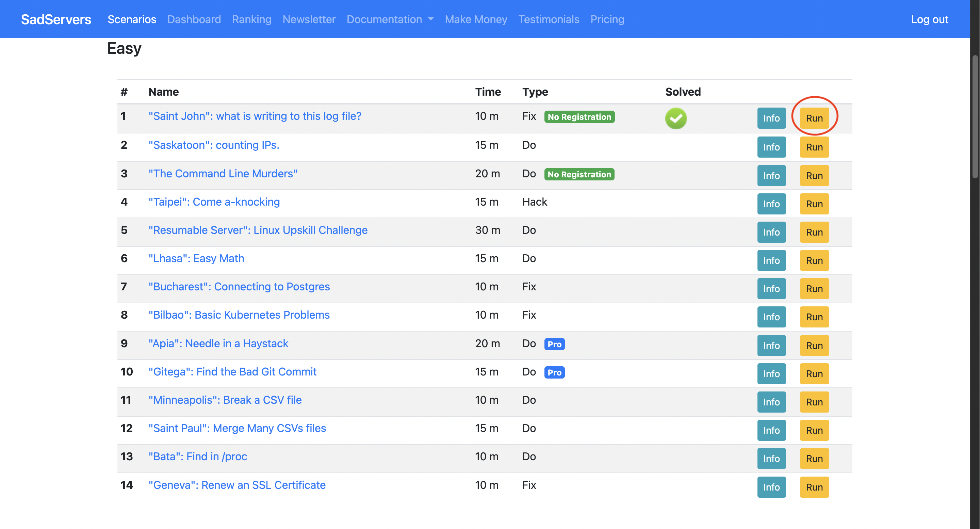Open the Pricing page

click(607, 19)
